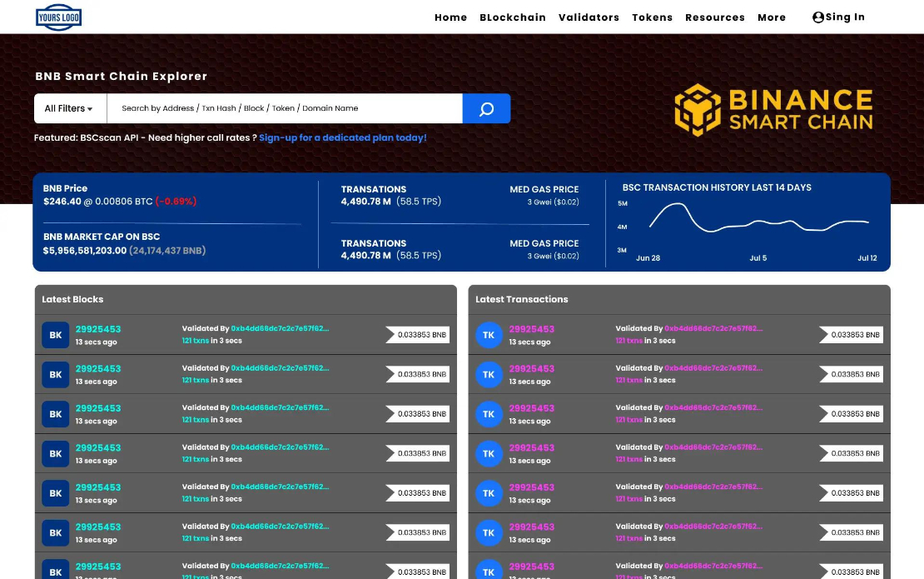Click the TK icon in third Latest Transactions row

[x=489, y=414]
